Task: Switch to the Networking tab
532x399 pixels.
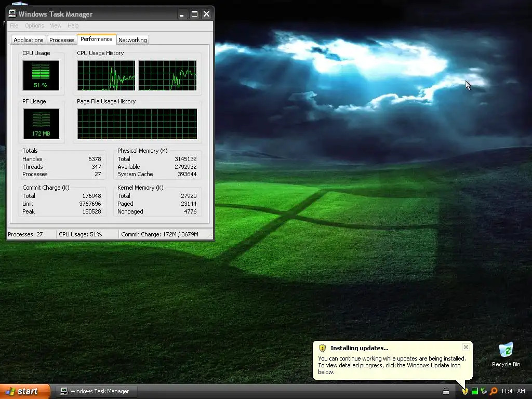Action: click(132, 39)
